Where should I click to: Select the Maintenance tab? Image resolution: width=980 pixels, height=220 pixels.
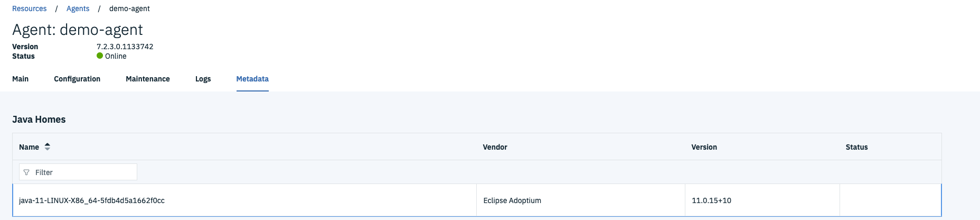(x=148, y=79)
